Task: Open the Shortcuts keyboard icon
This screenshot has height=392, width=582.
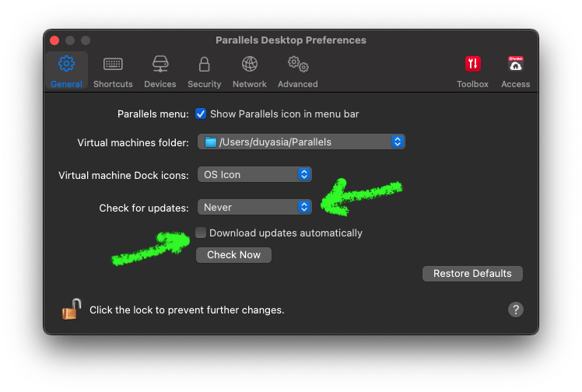Action: pyautogui.click(x=113, y=64)
